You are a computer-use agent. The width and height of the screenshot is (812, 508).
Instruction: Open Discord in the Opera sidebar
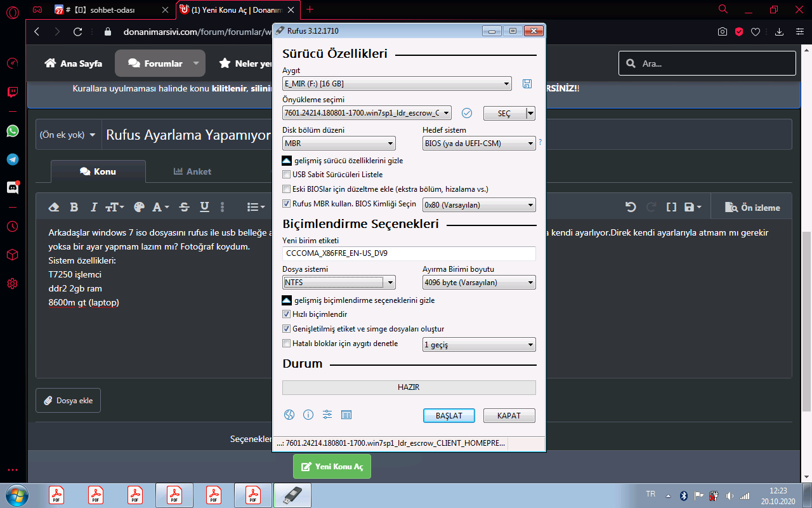[x=12, y=187]
